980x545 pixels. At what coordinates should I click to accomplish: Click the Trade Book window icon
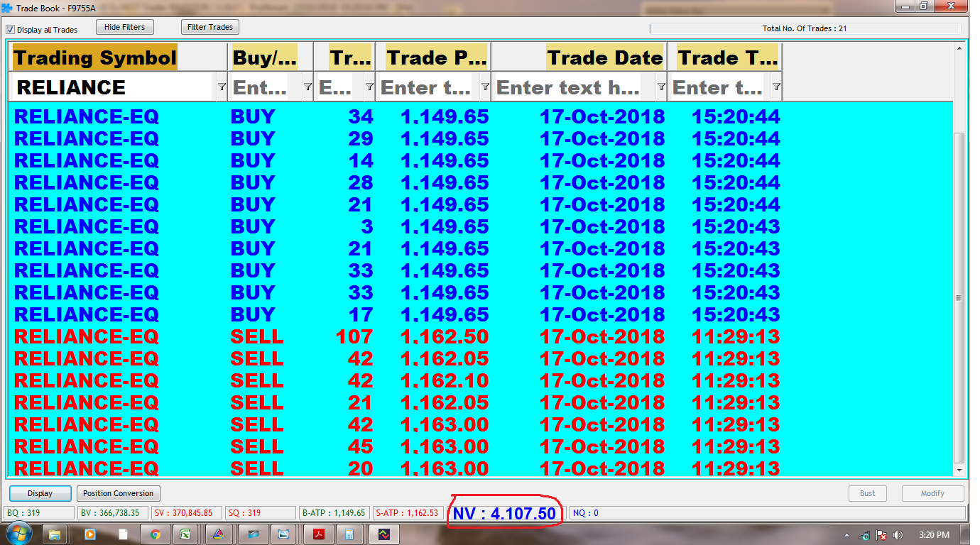[8, 7]
